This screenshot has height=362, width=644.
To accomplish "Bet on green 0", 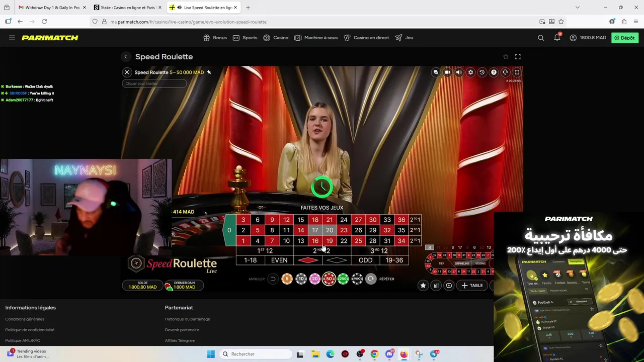I will click(229, 230).
